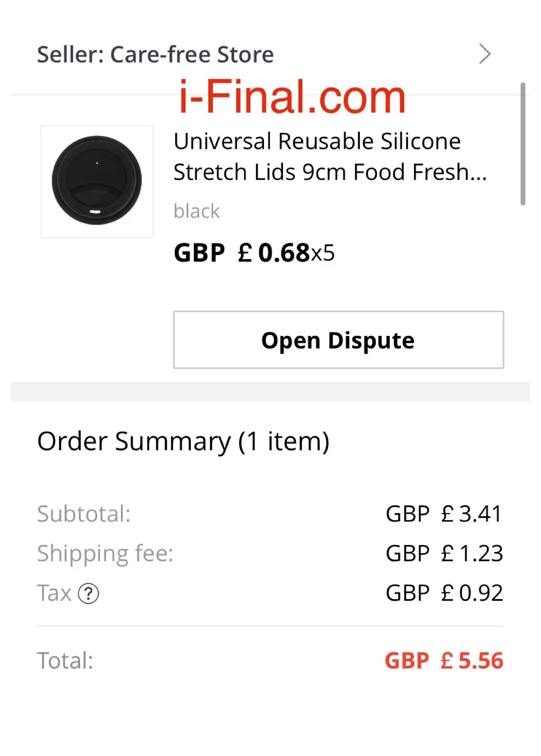Click the red i-Final.com watermark text
Viewport: 541px width, 756px height.
(x=292, y=97)
